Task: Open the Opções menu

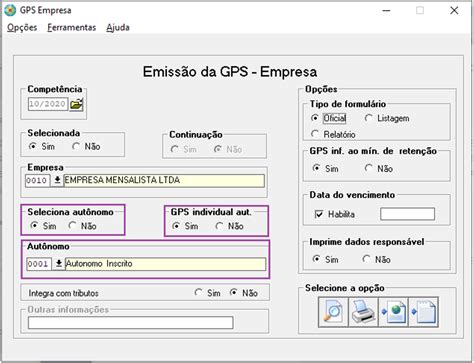Action: pyautogui.click(x=22, y=27)
